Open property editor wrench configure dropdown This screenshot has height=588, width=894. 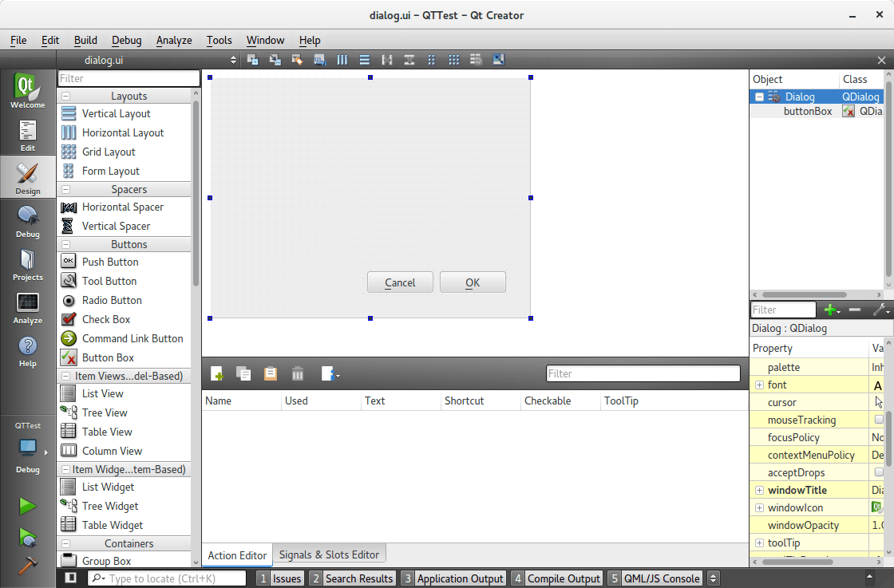[881, 310]
